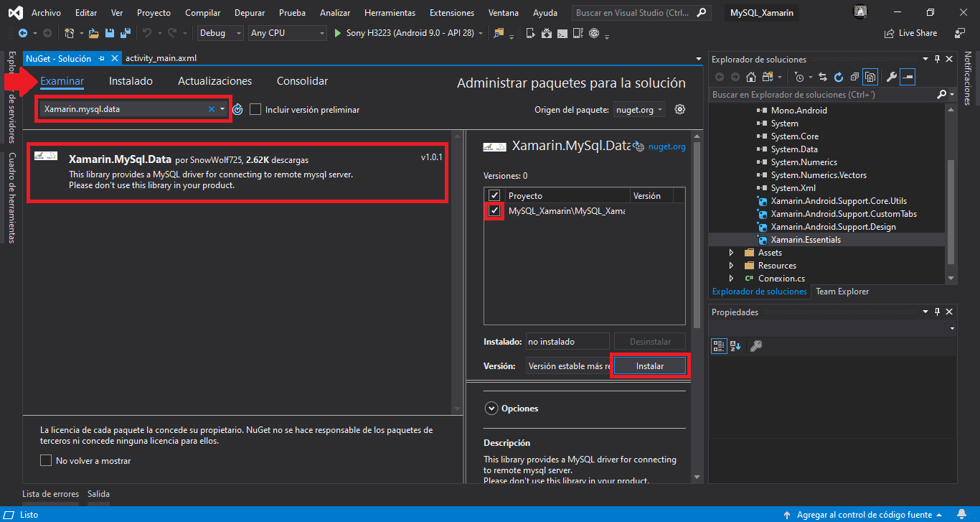Viewport: 980px width, 522px height.
Task: Click the Instalar button
Action: coord(650,365)
